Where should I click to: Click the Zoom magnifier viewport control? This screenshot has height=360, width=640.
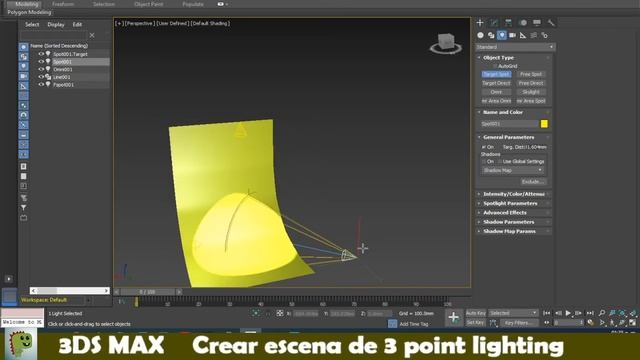tap(602, 313)
